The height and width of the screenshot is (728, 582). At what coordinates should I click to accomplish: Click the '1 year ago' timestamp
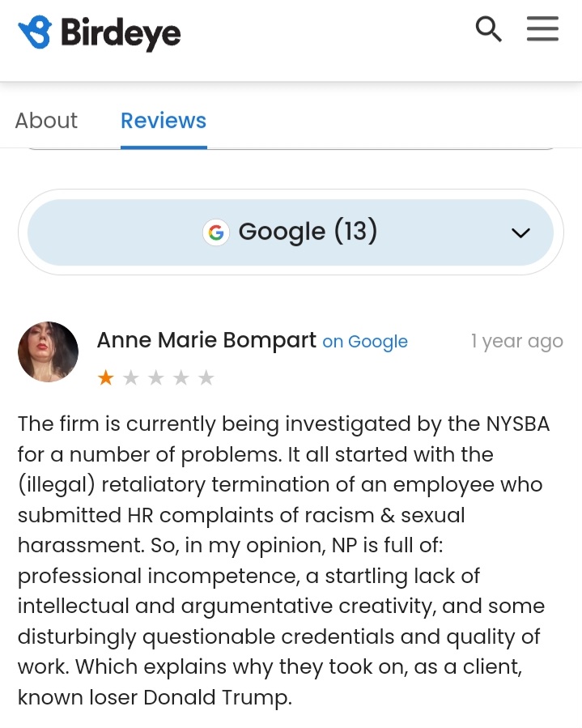[517, 342]
